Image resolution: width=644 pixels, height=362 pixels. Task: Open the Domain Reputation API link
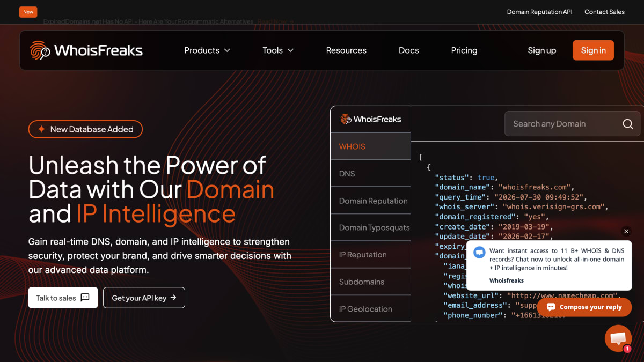539,12
